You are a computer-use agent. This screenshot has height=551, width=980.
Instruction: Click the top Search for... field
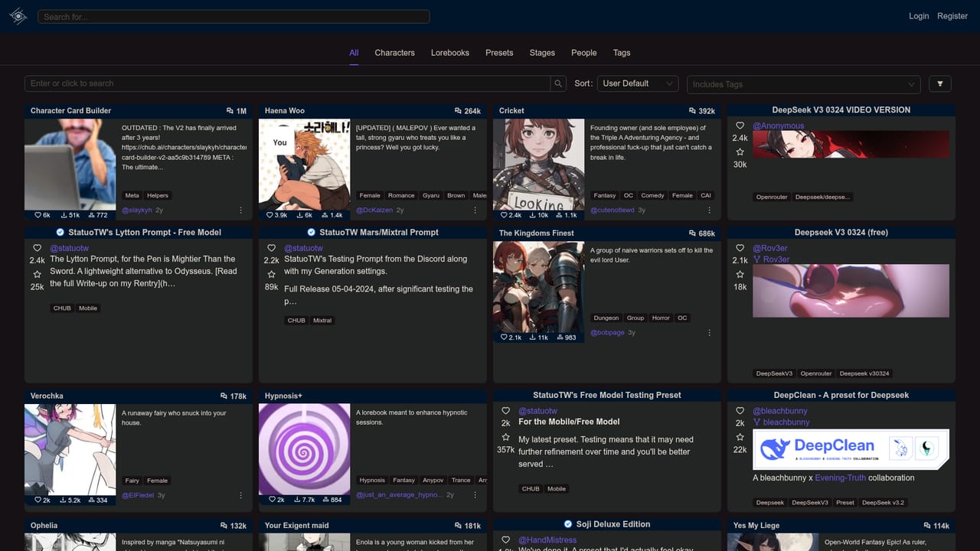(234, 17)
